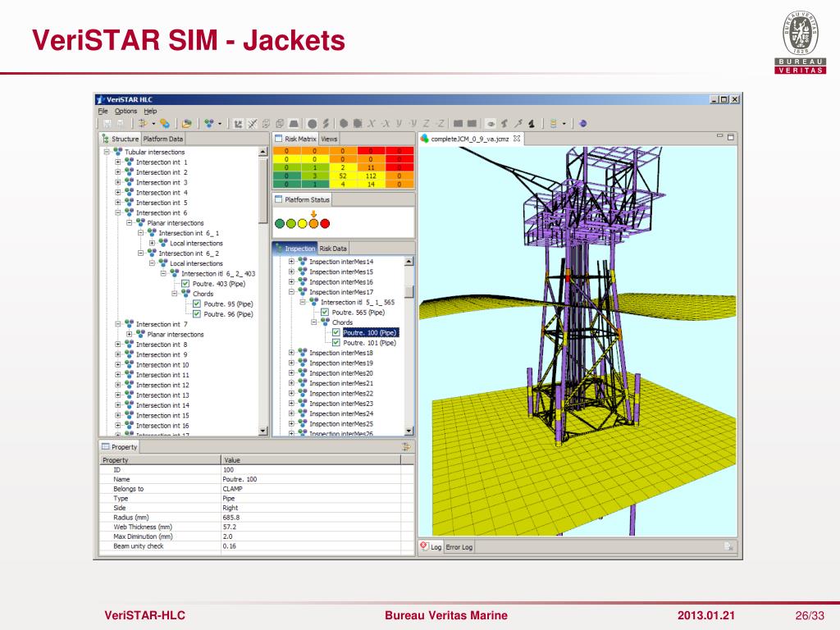This screenshot has height=630, width=840.
Task: Click the red Platform Status circle
Action: click(325, 223)
